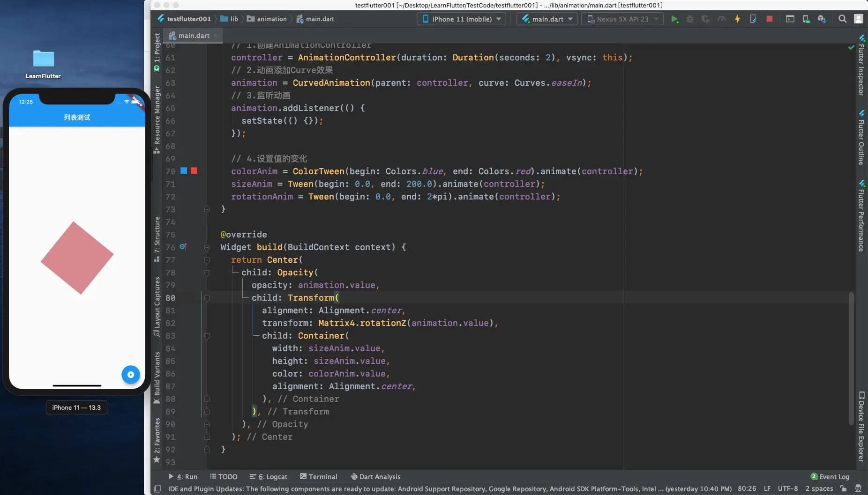Image resolution: width=868 pixels, height=495 pixels.
Task: Click main.dart breadcrumb item
Action: 315,19
